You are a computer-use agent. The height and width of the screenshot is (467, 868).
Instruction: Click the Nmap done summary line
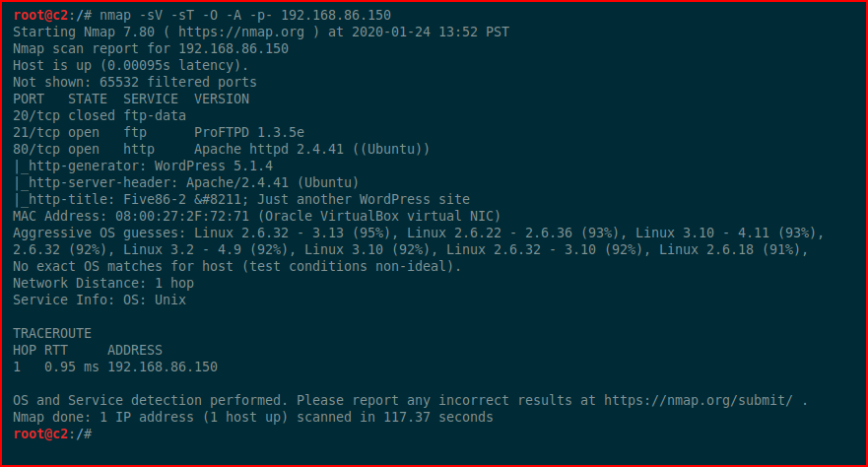click(253, 417)
